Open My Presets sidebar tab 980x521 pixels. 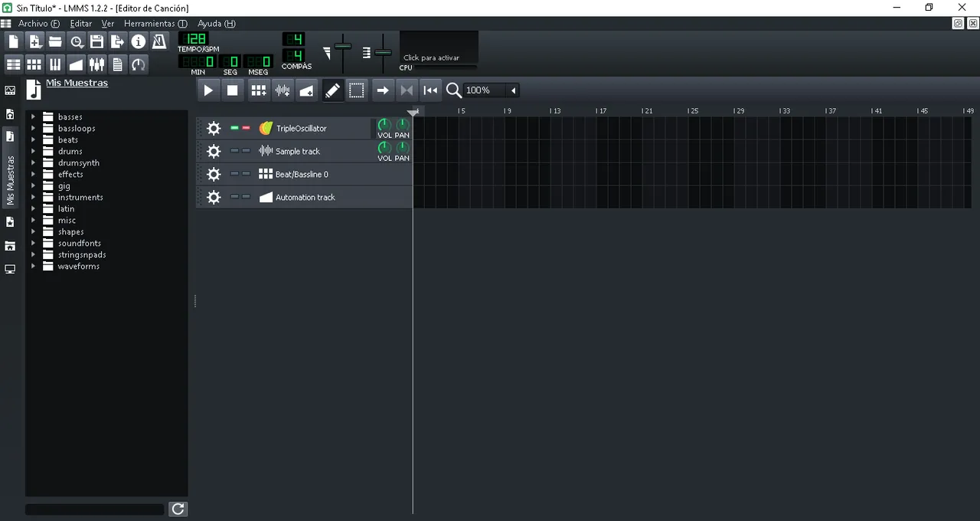point(10,221)
